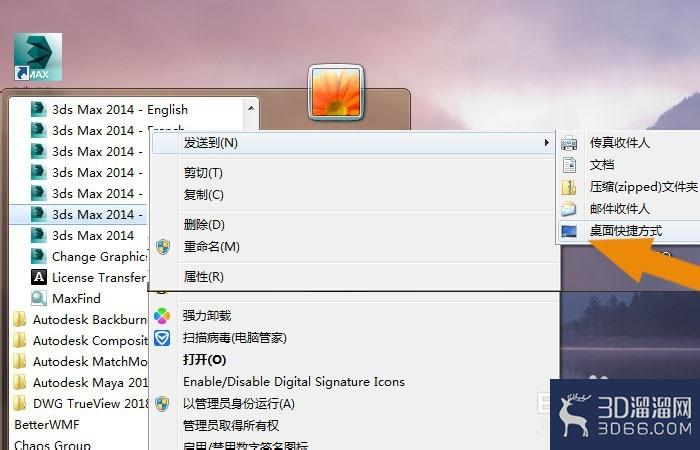Expand the Autodesk Backburner folder
The height and width of the screenshot is (450, 700).
(90, 320)
